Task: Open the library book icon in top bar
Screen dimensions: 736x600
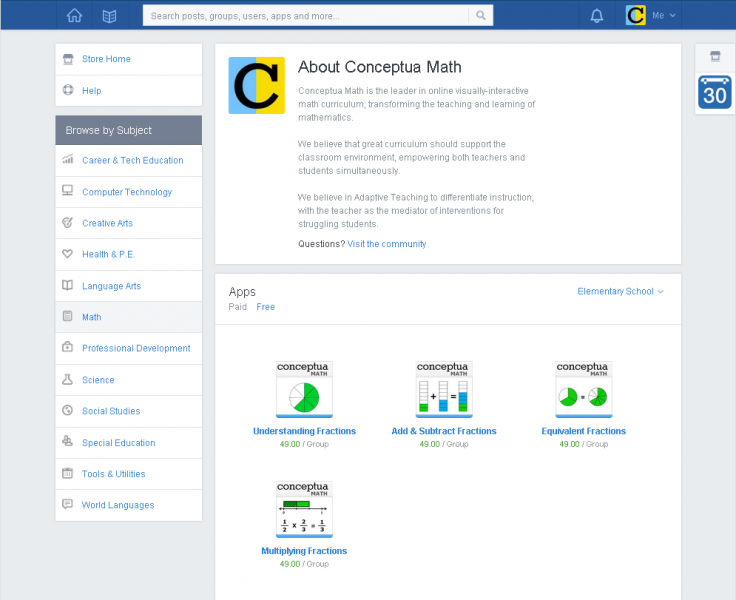Action: (109, 16)
